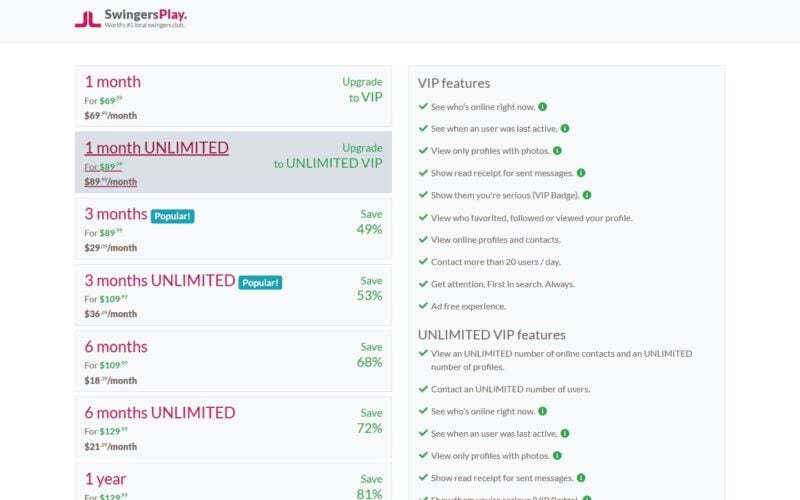Click 'View online profiles and contacts.' text
The width and height of the screenshot is (800, 500).
pos(496,240)
